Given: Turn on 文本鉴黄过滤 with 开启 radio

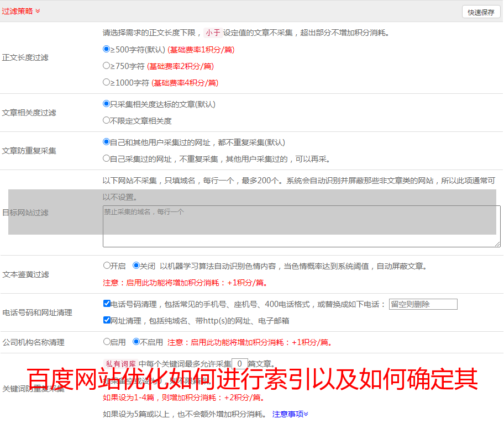Looking at the screenshot, I should pyautogui.click(x=107, y=266).
